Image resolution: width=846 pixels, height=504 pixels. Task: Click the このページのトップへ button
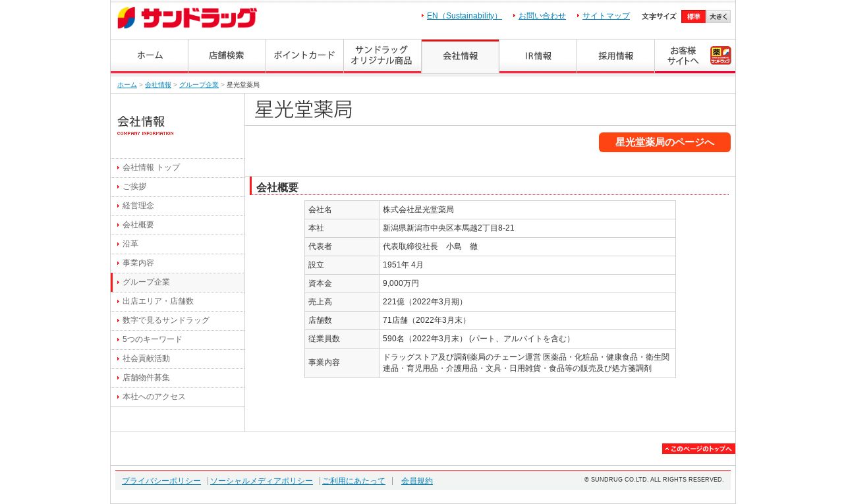698,449
